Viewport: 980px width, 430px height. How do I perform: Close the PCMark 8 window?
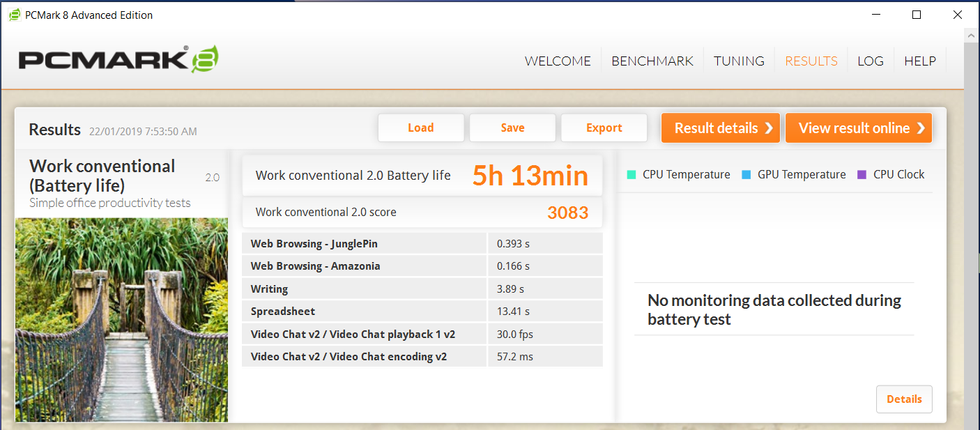[x=958, y=15]
